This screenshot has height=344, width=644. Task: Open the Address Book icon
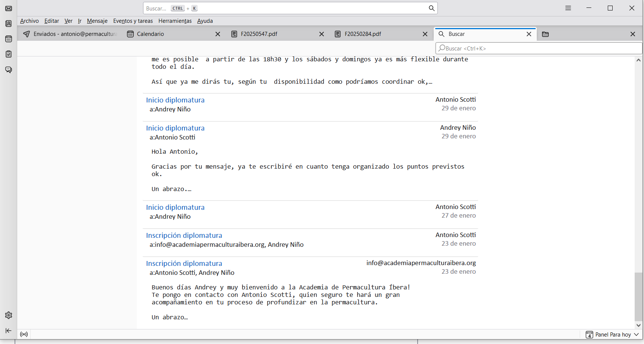9,24
